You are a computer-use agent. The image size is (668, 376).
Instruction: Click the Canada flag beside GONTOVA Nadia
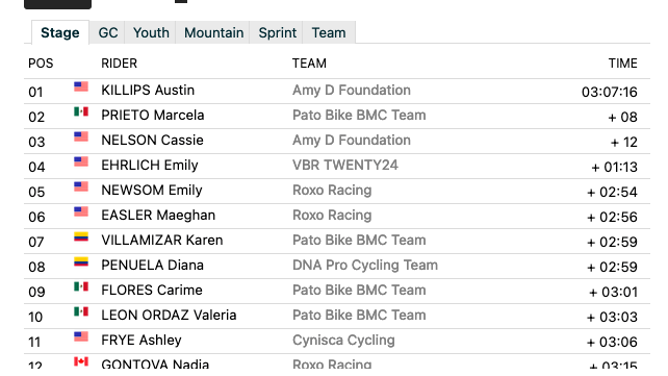point(81,362)
